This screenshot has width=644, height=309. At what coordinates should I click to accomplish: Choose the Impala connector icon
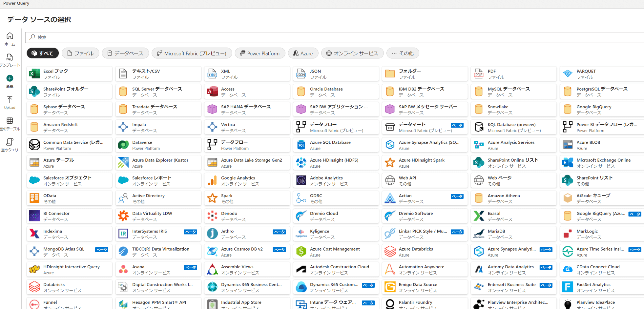(123, 127)
